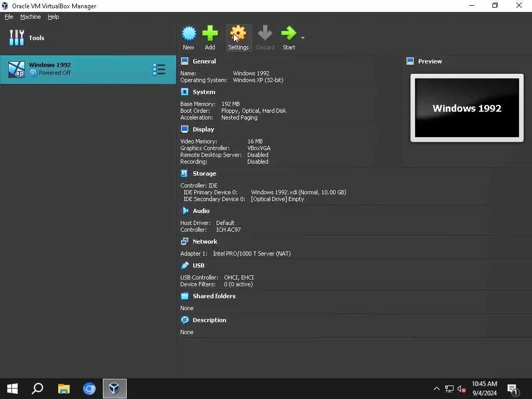The height and width of the screenshot is (399, 532).
Task: Open the Windows Start menu
Action: 12,389
